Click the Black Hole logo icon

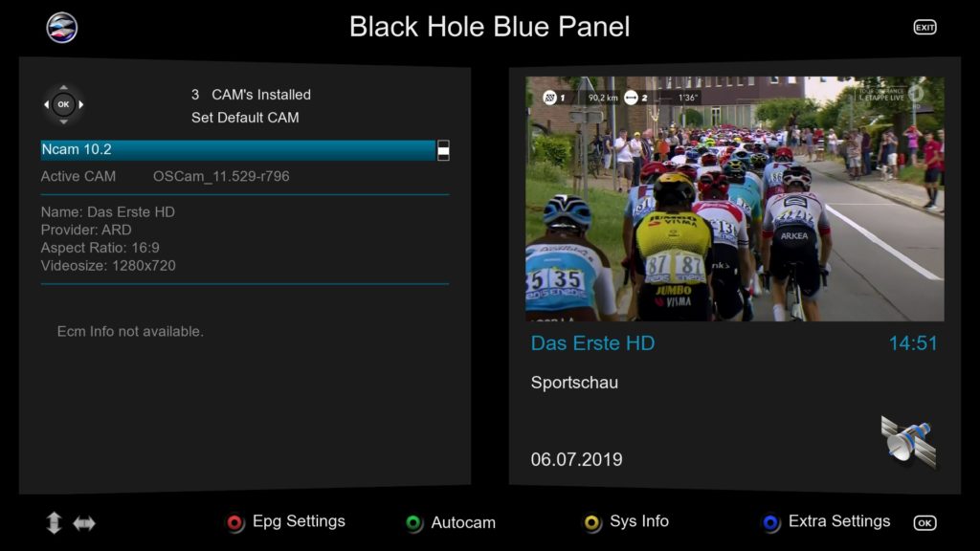click(x=62, y=28)
